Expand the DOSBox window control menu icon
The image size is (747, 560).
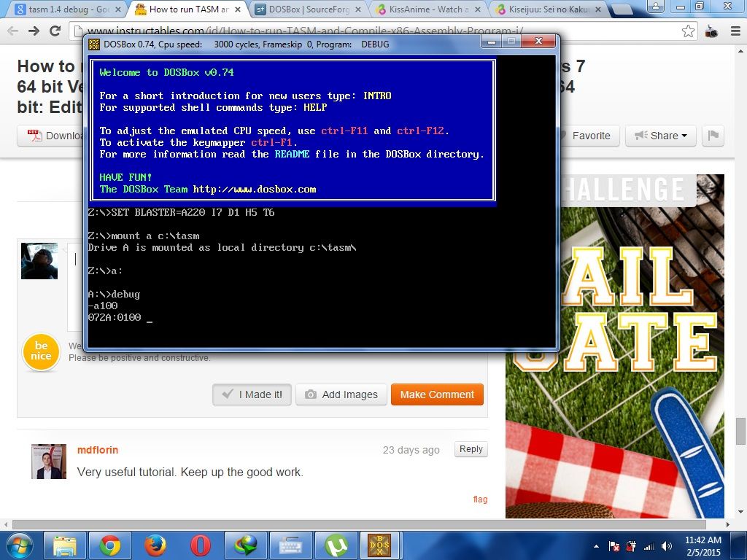pos(94,43)
